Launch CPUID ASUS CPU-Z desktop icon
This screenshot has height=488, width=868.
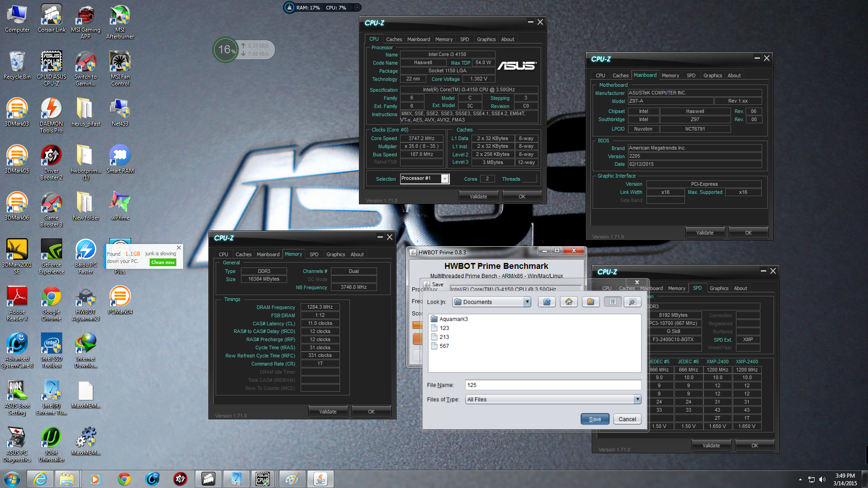point(52,69)
